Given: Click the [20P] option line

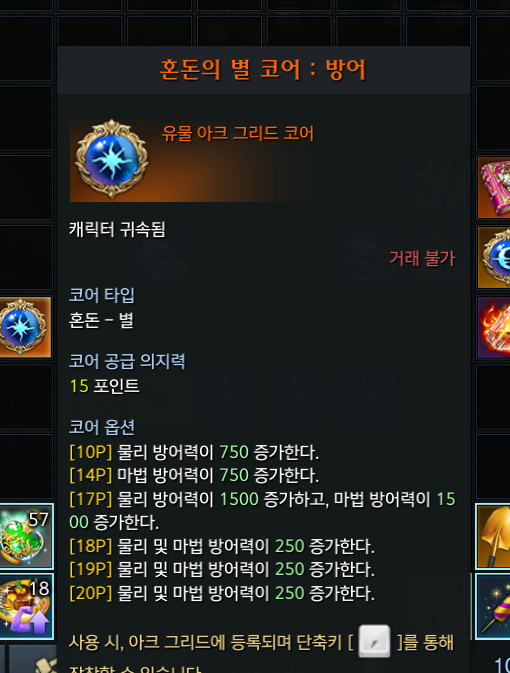Looking at the screenshot, I should coord(222,593).
